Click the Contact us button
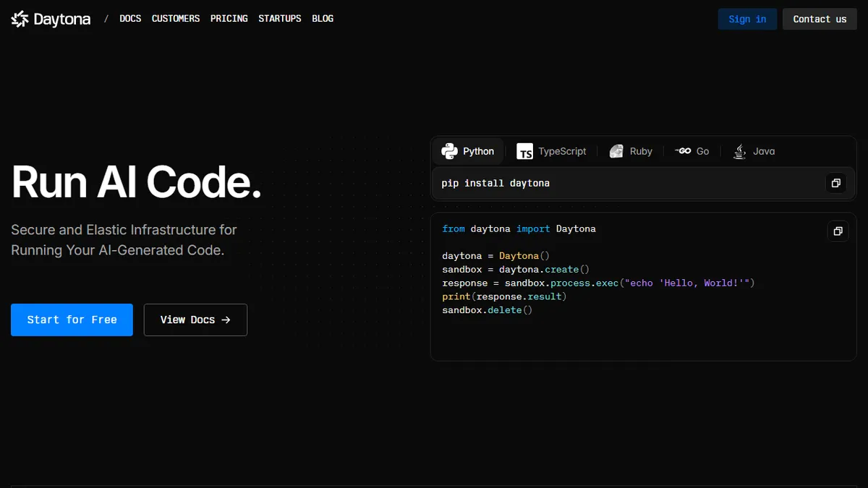This screenshot has height=488, width=868. coord(820,19)
